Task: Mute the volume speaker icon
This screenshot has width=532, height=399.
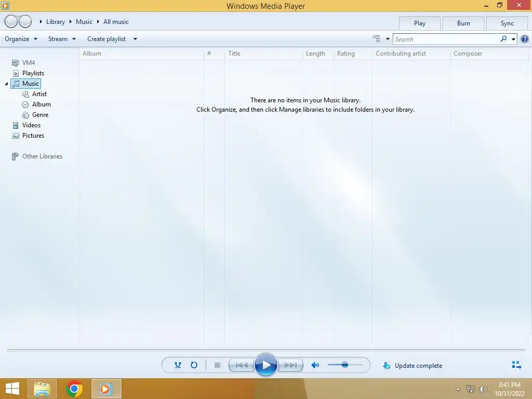Action: [x=315, y=365]
